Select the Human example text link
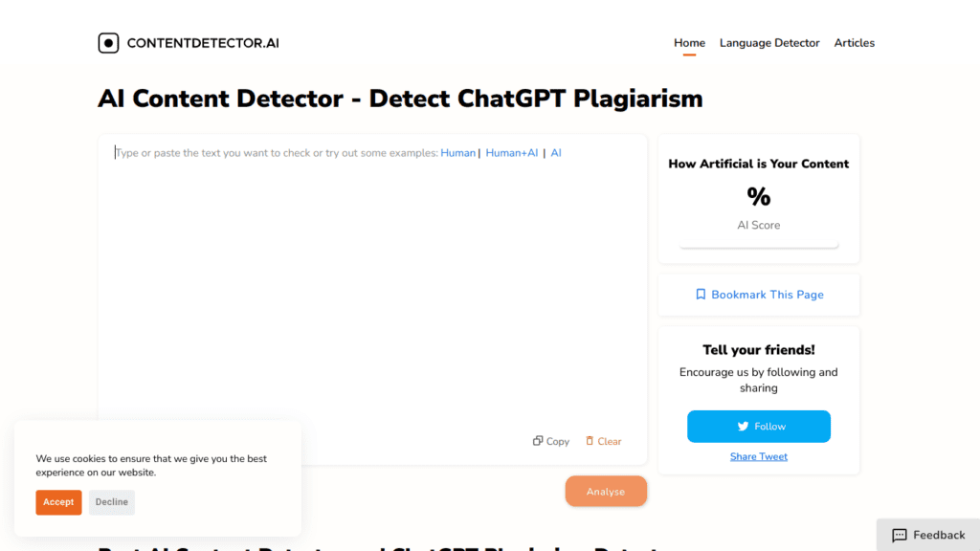 click(x=457, y=152)
